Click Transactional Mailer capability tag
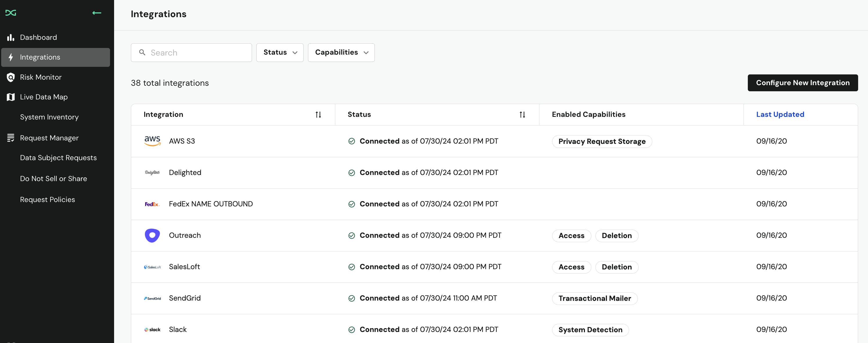868x343 pixels. (595, 299)
